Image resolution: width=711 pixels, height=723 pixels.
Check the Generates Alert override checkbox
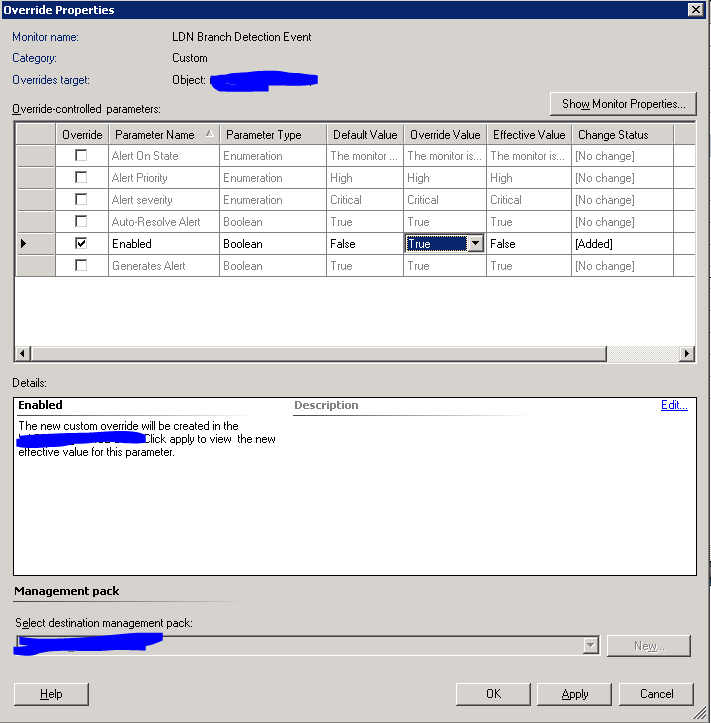(x=81, y=265)
